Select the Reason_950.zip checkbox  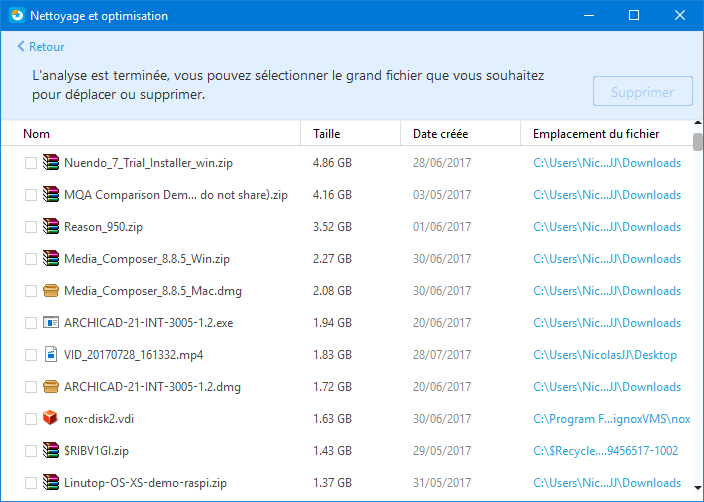[31, 227]
